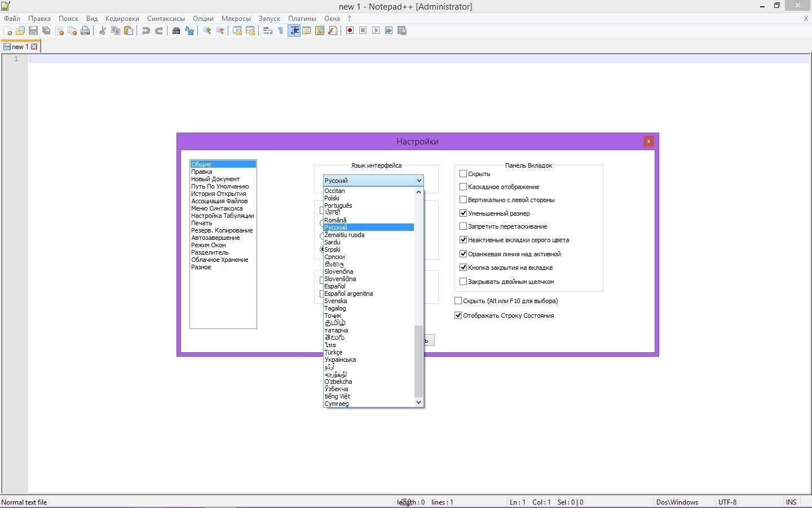Choose Português from language list

[x=369, y=205]
